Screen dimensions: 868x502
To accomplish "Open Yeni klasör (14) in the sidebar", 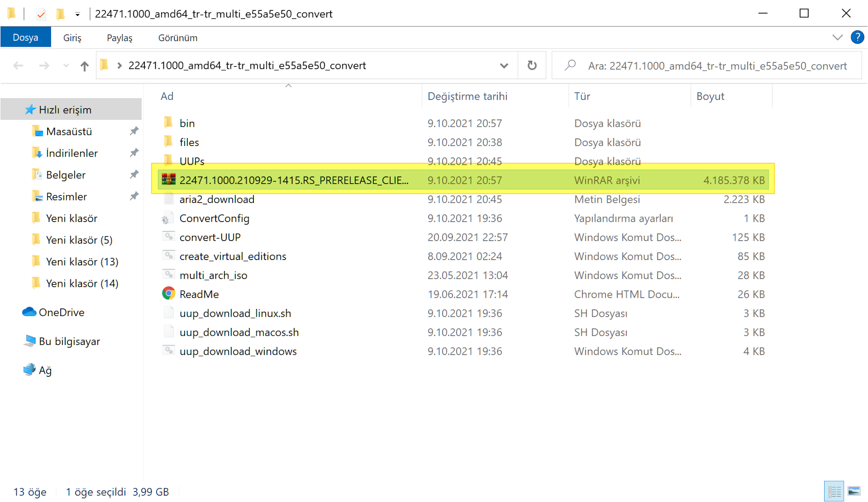I will click(x=82, y=283).
